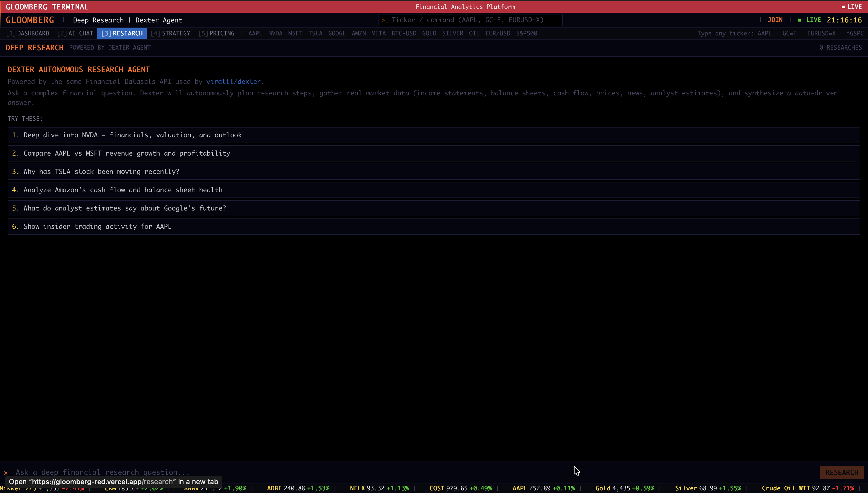
Task: Choose the Amazon cash flow analysis suggestion
Action: tap(123, 190)
